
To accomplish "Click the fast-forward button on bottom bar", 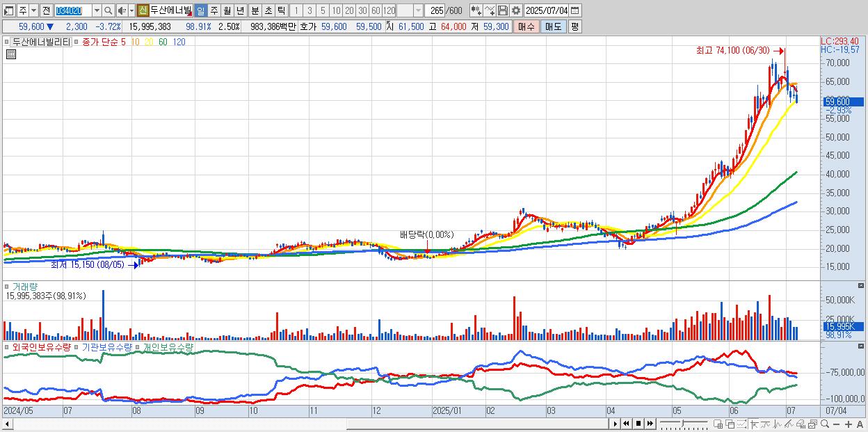I will 650,424.
